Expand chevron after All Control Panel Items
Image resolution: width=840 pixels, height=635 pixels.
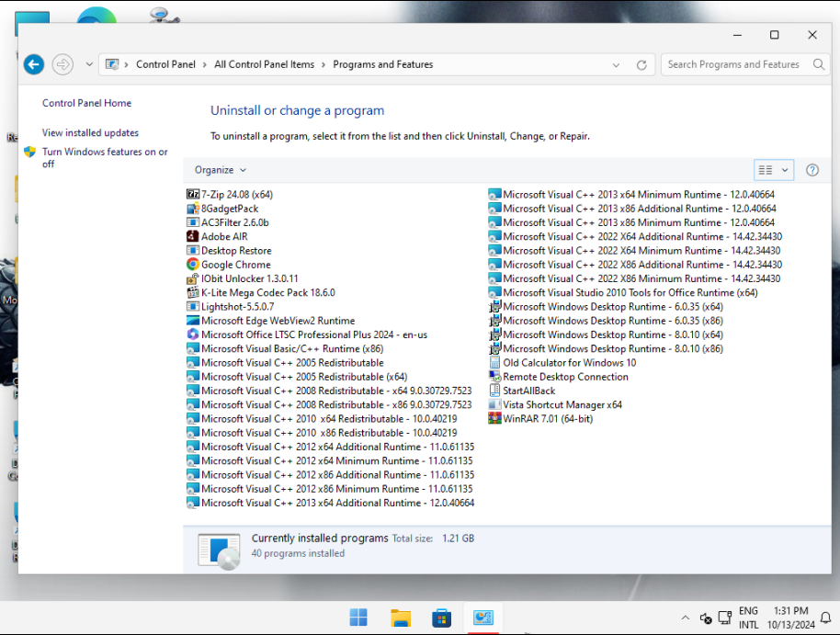pos(324,65)
